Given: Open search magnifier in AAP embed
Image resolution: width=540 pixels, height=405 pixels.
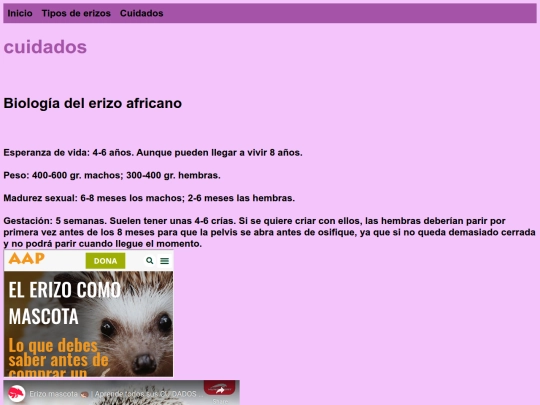Looking at the screenshot, I should 149,261.
